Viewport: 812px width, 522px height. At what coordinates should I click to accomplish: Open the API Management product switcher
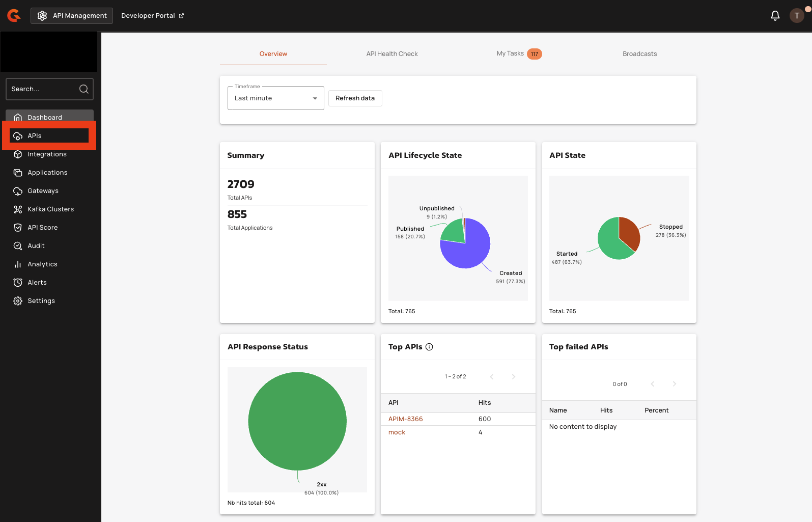pyautogui.click(x=72, y=16)
